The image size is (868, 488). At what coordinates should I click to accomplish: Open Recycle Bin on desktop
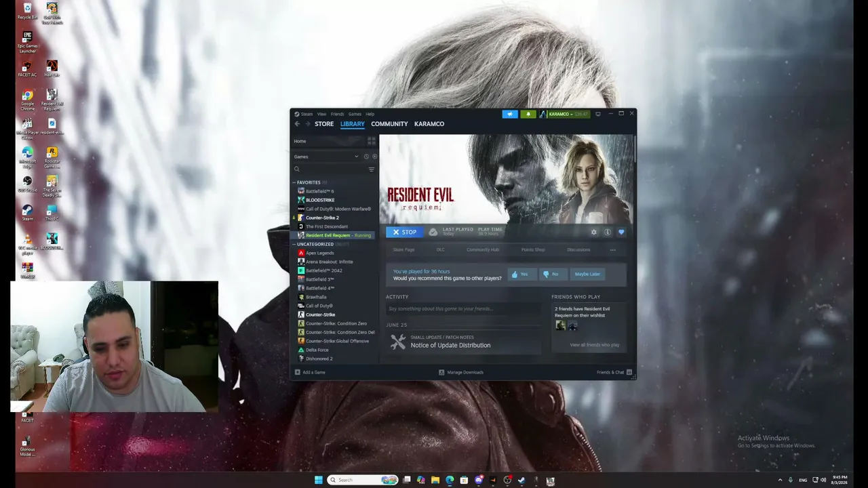click(27, 12)
